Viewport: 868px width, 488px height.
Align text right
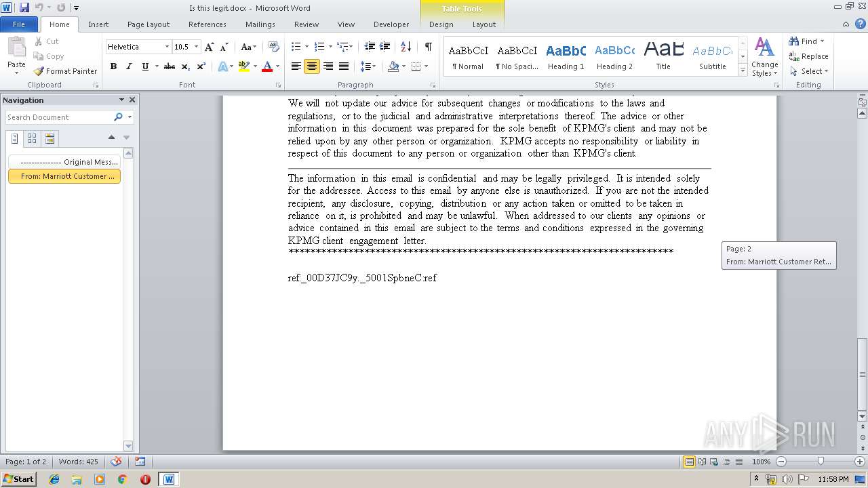click(328, 66)
